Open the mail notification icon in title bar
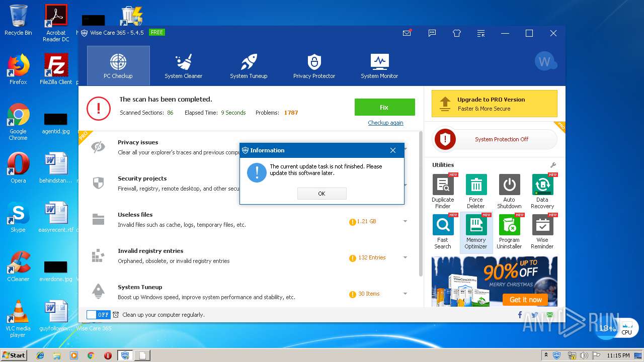 coord(407,33)
